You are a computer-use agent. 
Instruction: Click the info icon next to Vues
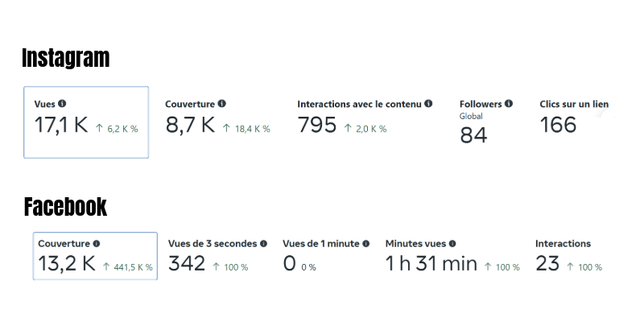point(62,104)
